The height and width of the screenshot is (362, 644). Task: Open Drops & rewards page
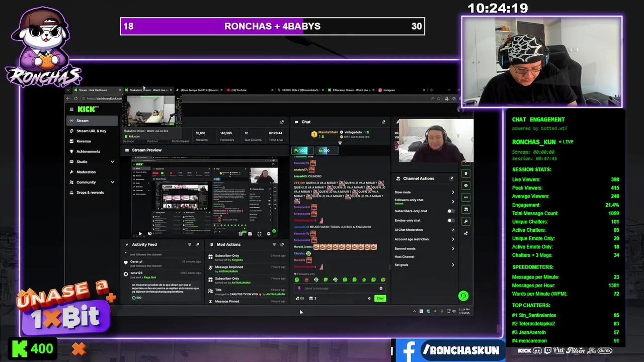(93, 193)
